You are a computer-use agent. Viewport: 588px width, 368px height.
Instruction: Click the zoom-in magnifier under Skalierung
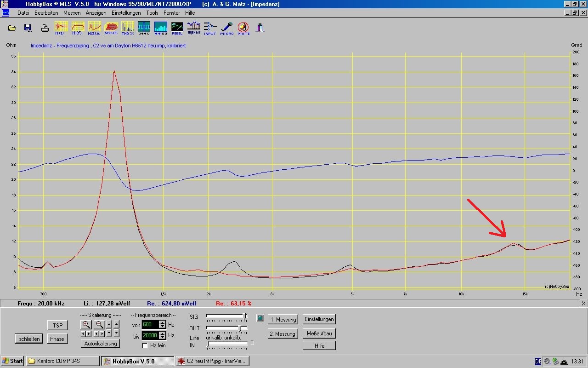[x=86, y=324]
